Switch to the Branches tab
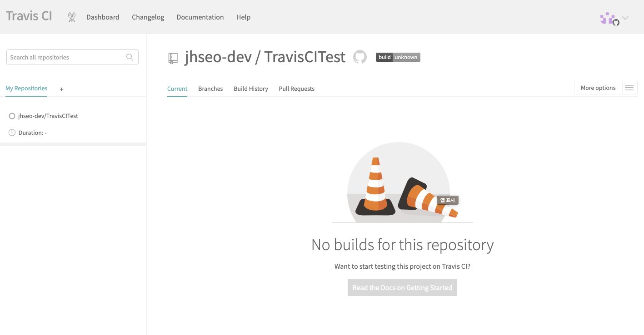Screen dimensions: 644x335 (210, 89)
